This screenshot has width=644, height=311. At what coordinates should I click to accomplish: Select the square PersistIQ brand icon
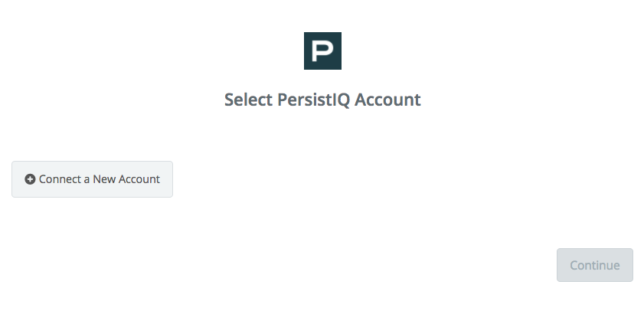[322, 51]
